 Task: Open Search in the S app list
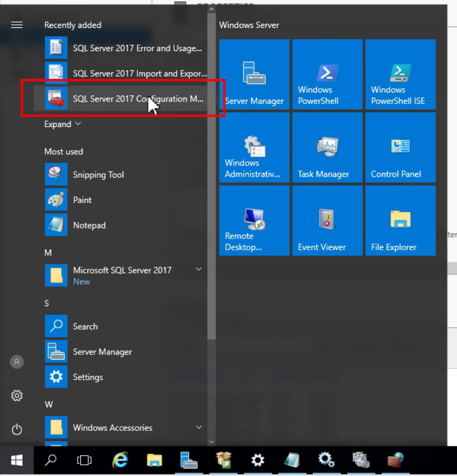(x=120, y=326)
